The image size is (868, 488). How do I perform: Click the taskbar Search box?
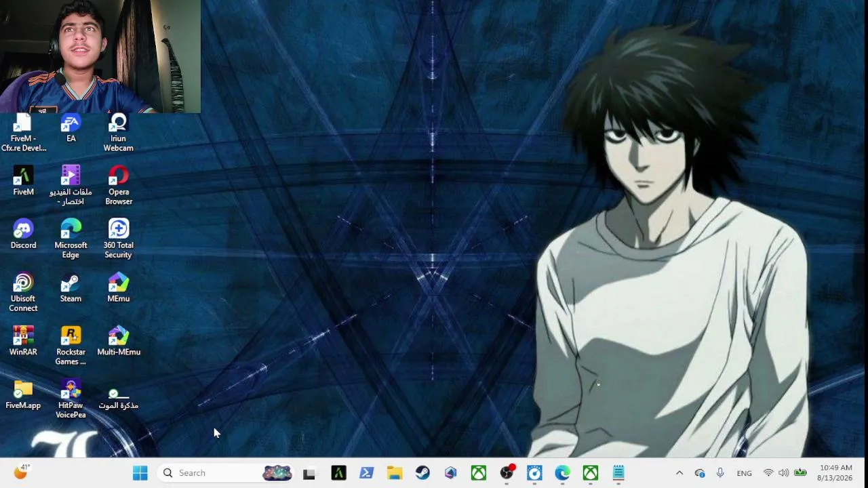(x=226, y=473)
